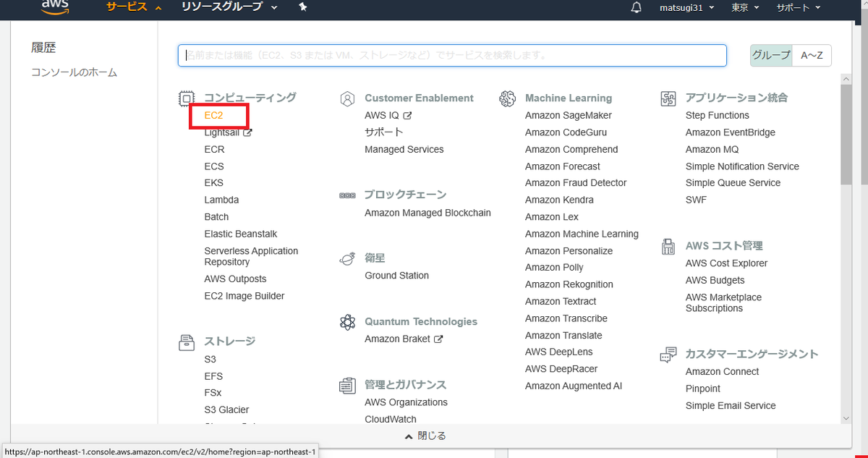Click the scrollbar down arrow

(x=846, y=418)
